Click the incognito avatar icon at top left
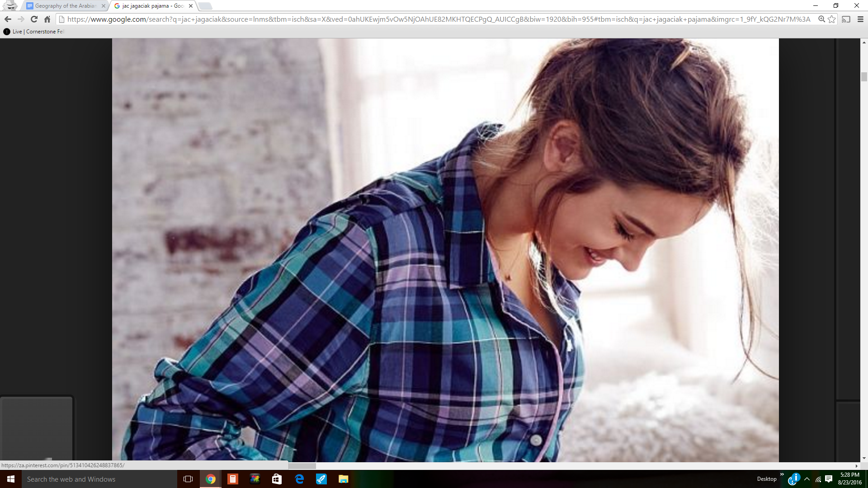The image size is (868, 488). pos(10,5)
